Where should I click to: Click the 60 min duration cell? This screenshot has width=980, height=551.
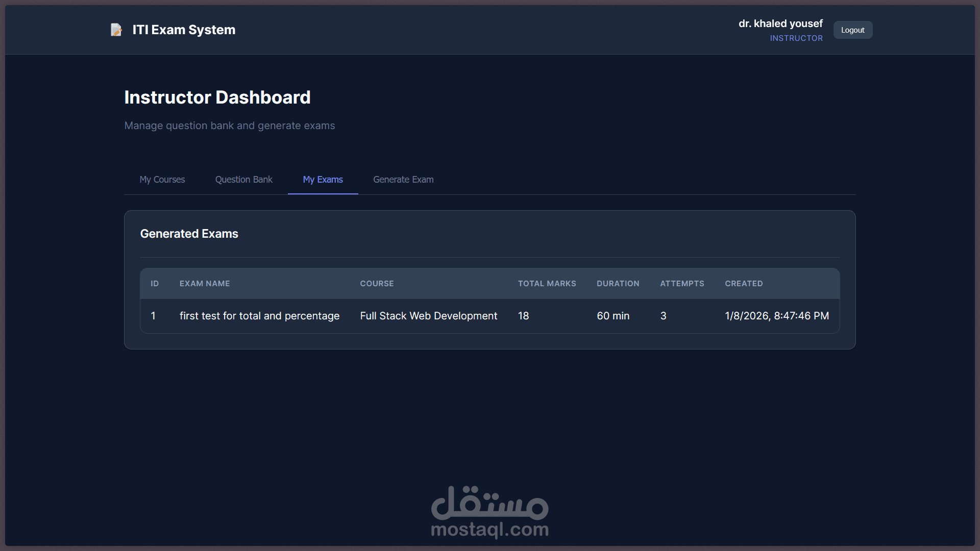(613, 316)
